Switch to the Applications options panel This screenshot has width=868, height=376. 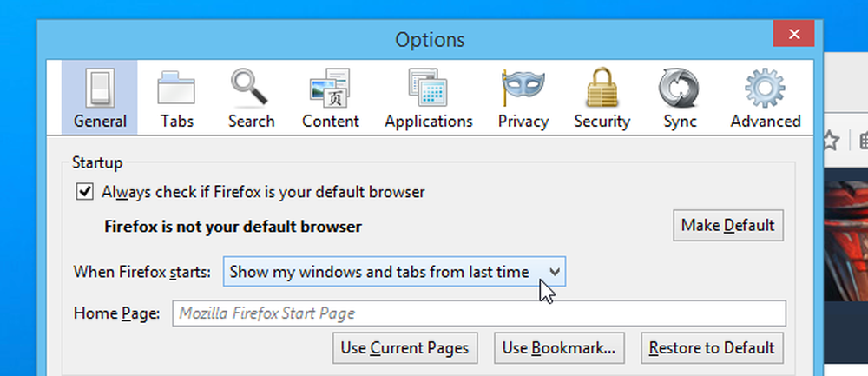pyautogui.click(x=429, y=97)
